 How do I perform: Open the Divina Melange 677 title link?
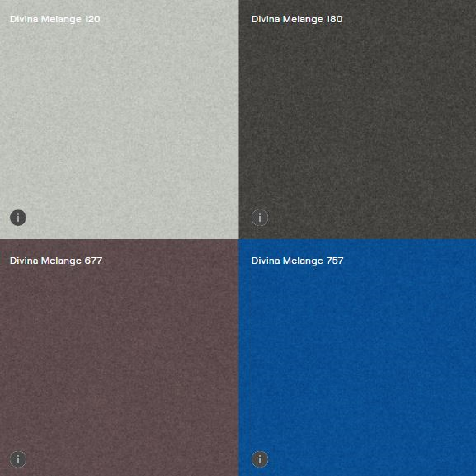click(56, 261)
